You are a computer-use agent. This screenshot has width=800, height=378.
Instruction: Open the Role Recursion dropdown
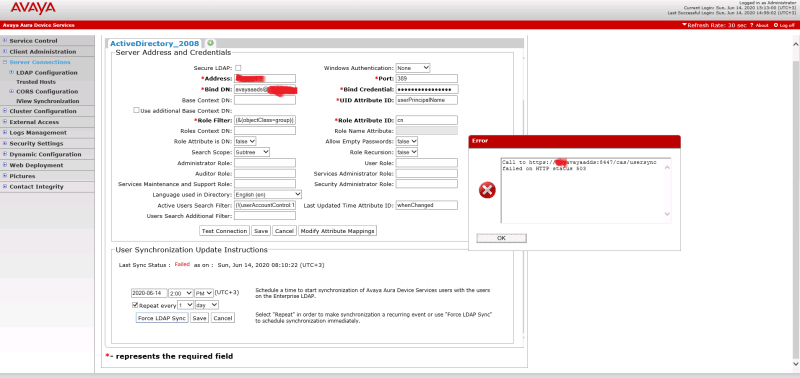[x=407, y=152]
